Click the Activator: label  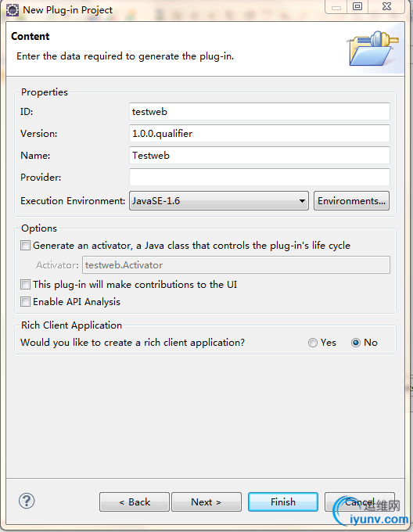[57, 265]
